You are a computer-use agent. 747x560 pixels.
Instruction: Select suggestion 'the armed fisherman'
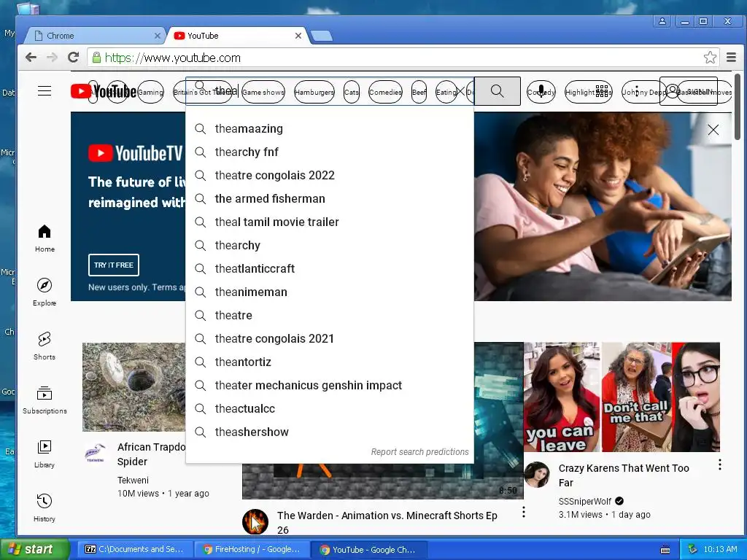[330, 198]
